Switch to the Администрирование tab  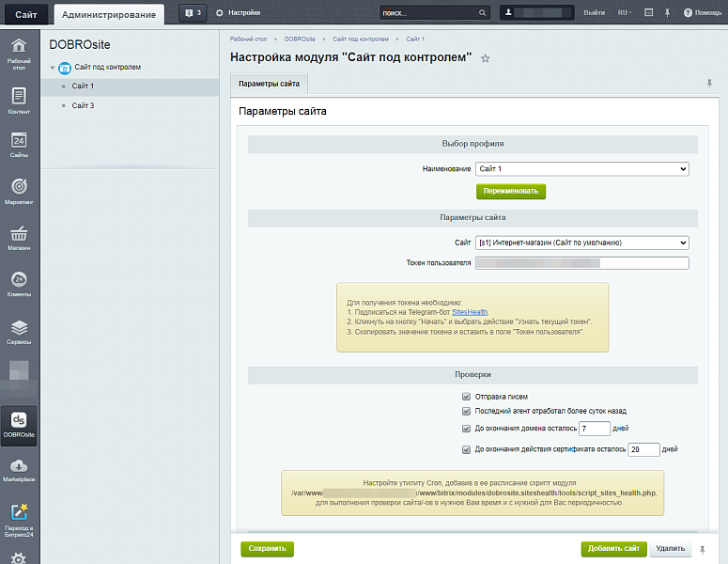point(109,14)
